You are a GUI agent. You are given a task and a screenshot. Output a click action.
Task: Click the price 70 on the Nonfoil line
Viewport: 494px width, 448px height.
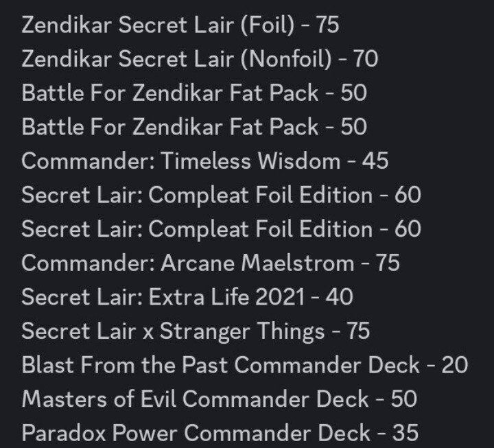365,60
